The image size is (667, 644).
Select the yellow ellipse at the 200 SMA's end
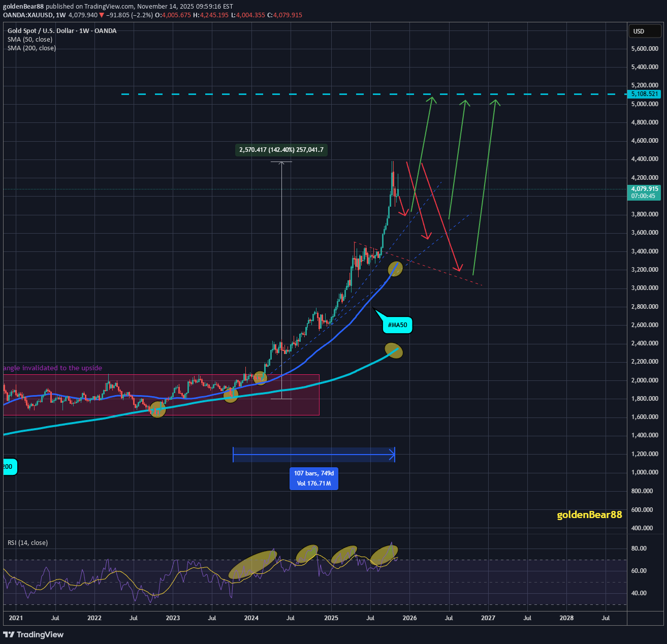(x=394, y=350)
